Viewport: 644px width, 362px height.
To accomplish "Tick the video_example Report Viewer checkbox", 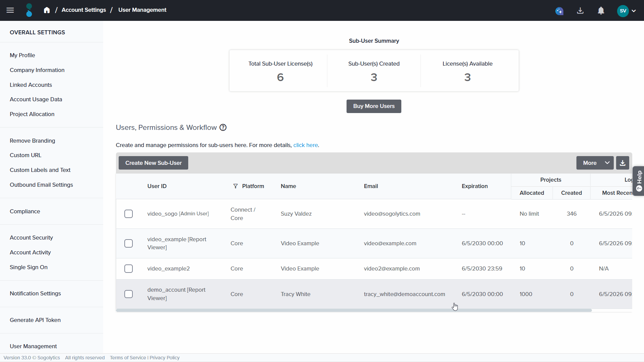I will [x=128, y=243].
